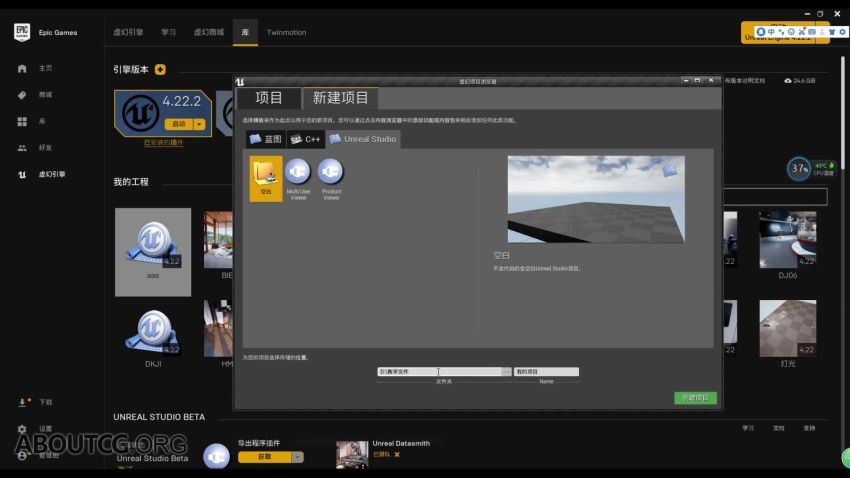Click the project folder path field
850x478 pixels.
pos(439,372)
